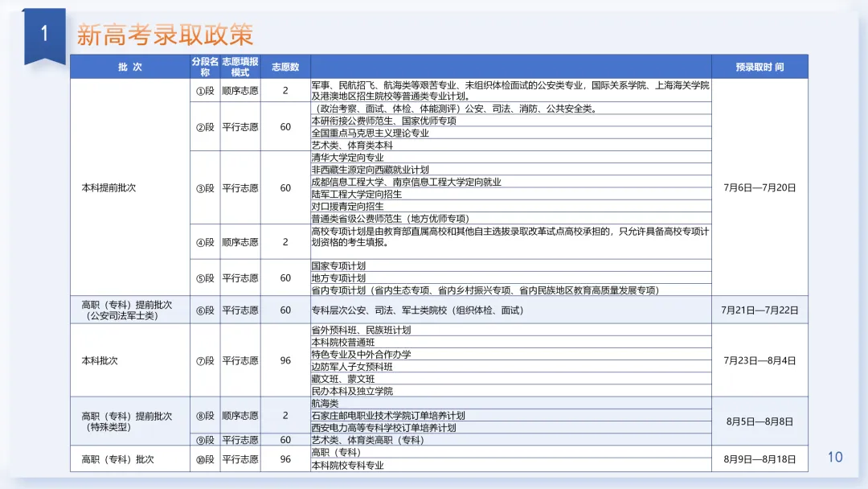Click the date 7月6日—7月20日
Viewport: 868px width, 489px height.
point(759,187)
